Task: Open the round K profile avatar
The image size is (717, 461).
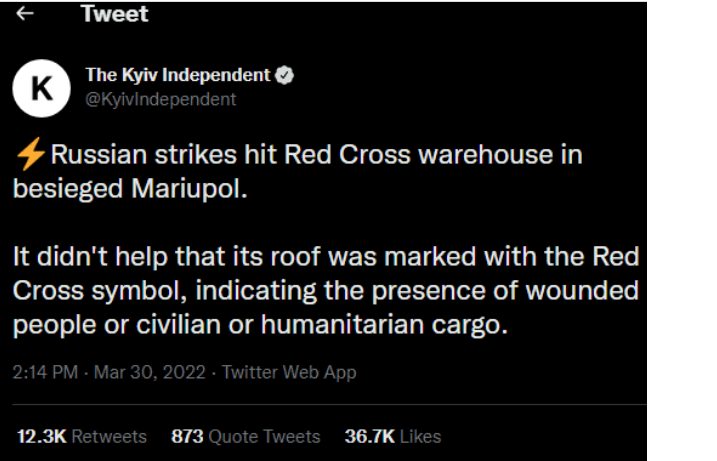Action: tap(40, 87)
